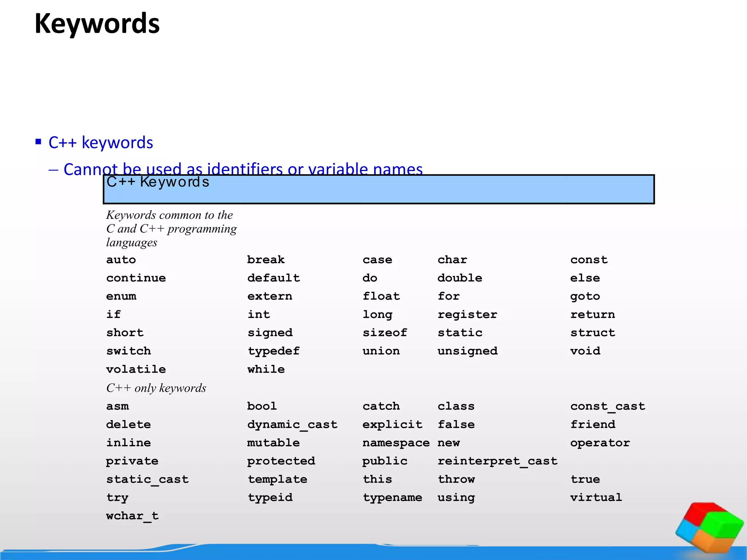Click the keyword 'const_cast'
Screen dimensions: 747x560
608,407
